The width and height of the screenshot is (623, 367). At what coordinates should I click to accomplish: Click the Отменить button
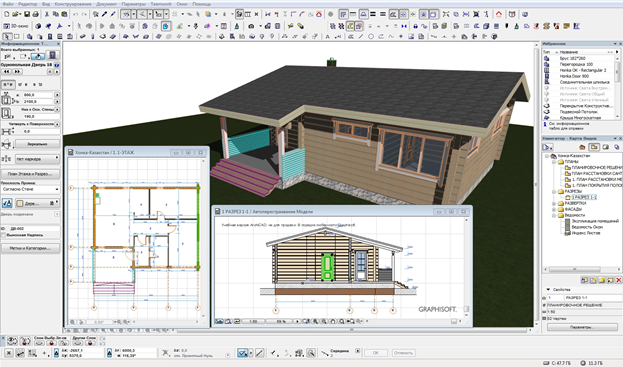click(x=404, y=353)
